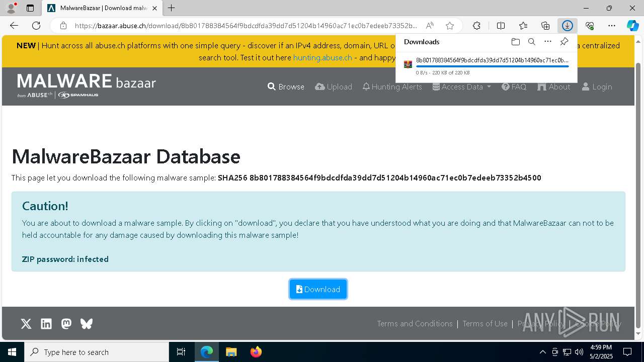
Task: Expand the Access Data dropdown
Action: [x=462, y=87]
